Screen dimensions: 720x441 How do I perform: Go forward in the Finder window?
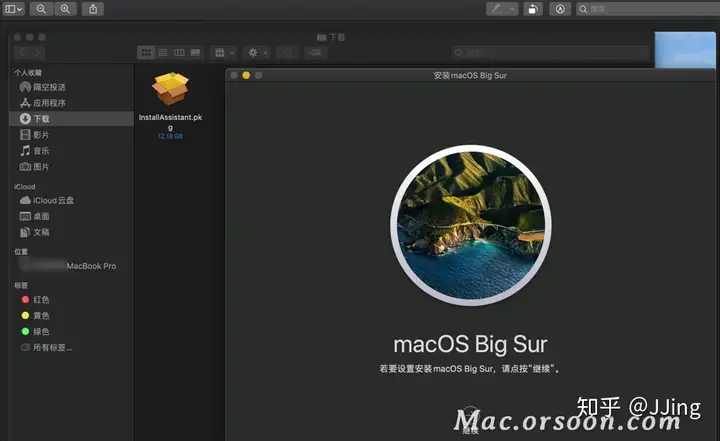38,53
